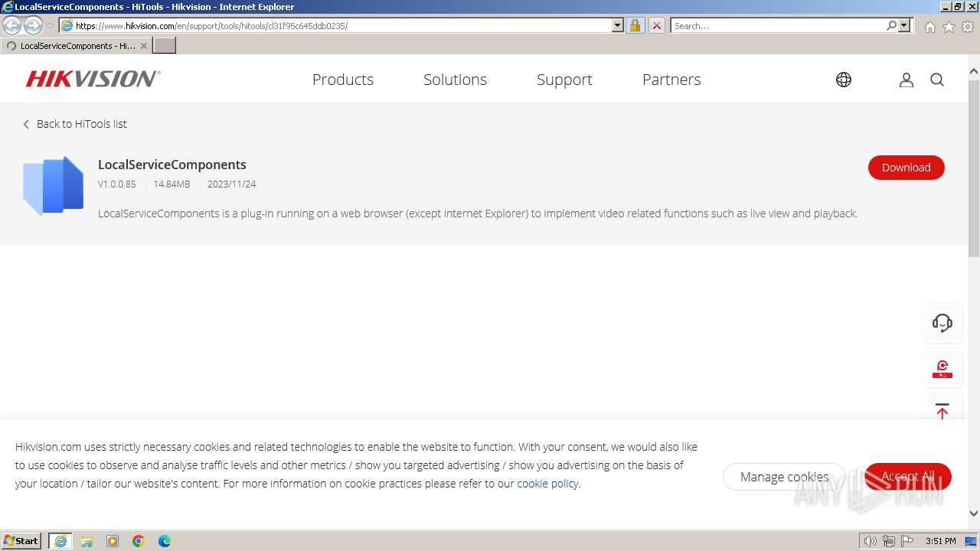Click Manage cookies button
The image size is (980, 551).
point(784,477)
